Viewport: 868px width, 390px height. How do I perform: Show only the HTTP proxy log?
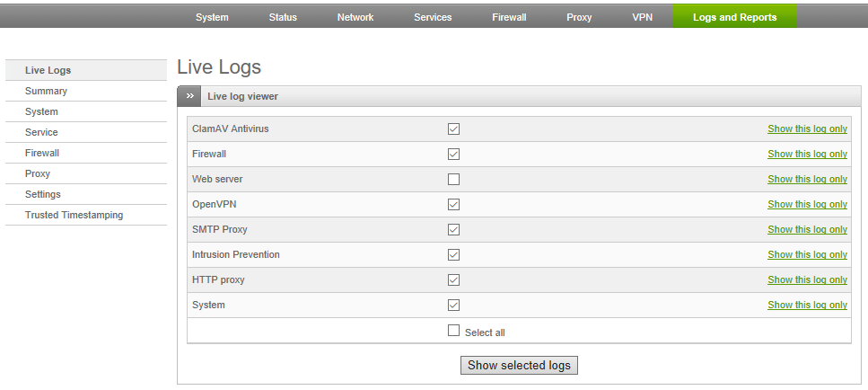[x=807, y=279]
